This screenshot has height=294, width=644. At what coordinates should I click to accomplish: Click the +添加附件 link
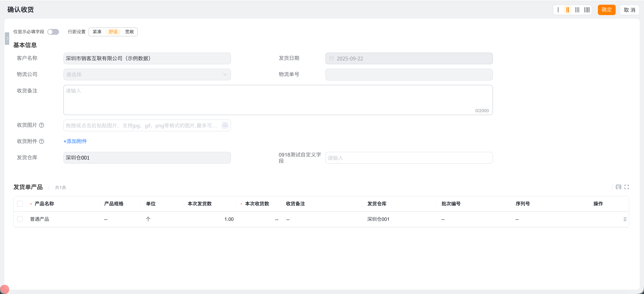75,141
